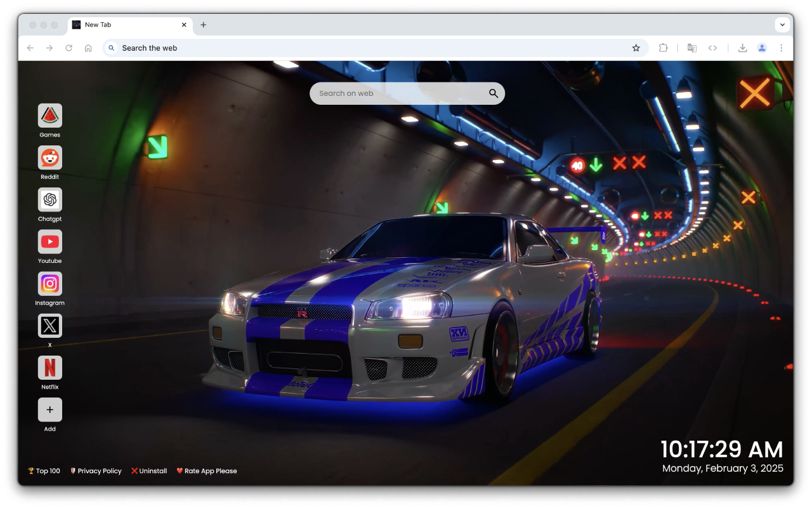Open the Instagram shortcut icon

(50, 283)
